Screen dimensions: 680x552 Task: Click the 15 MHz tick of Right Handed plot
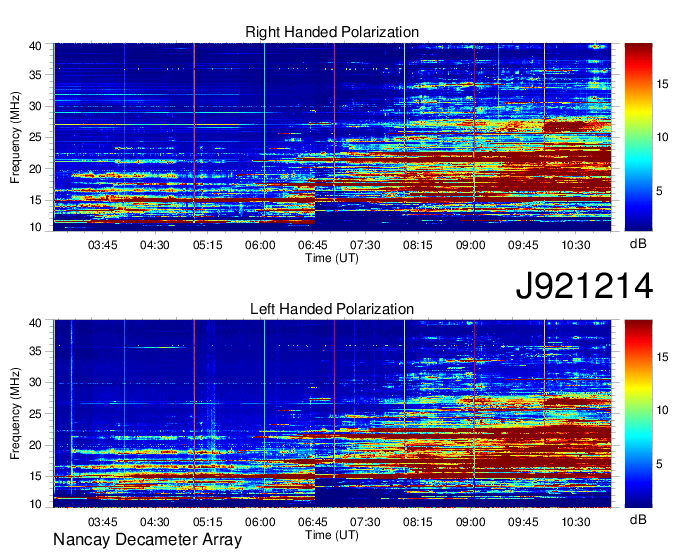click(35, 200)
